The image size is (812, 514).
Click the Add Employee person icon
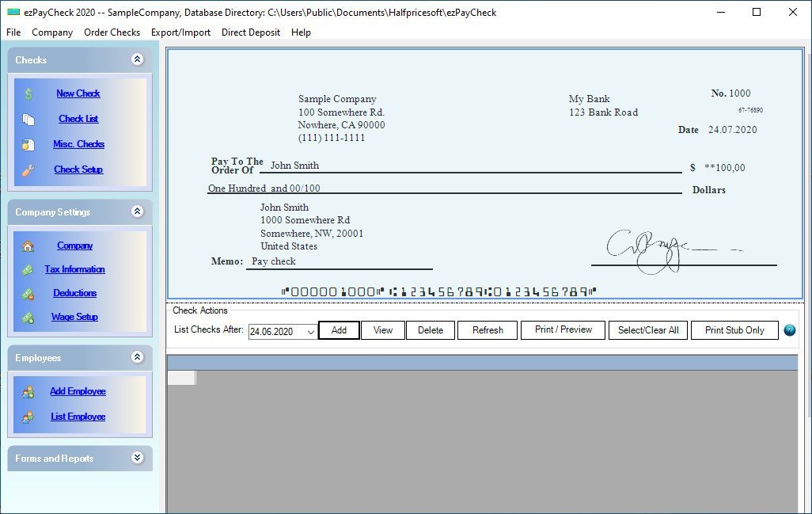(28, 391)
